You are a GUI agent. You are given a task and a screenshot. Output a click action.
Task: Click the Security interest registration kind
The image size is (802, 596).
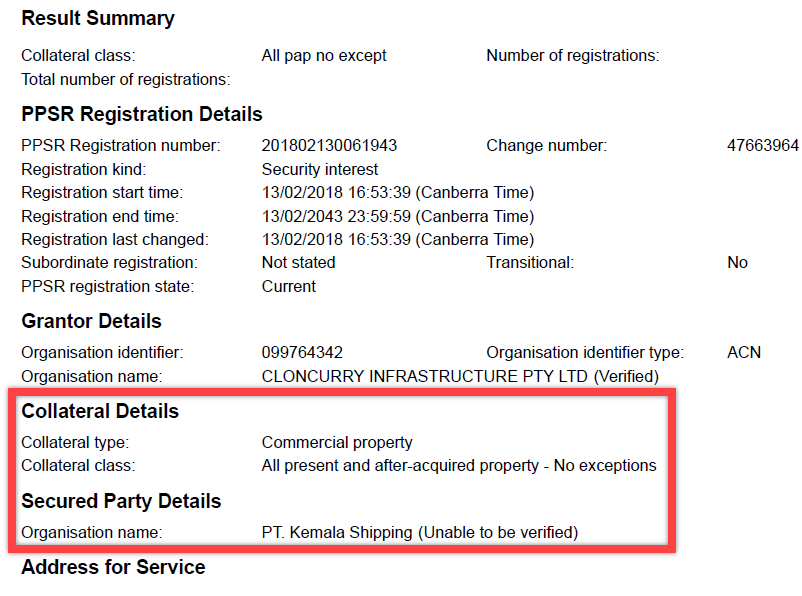[320, 169]
